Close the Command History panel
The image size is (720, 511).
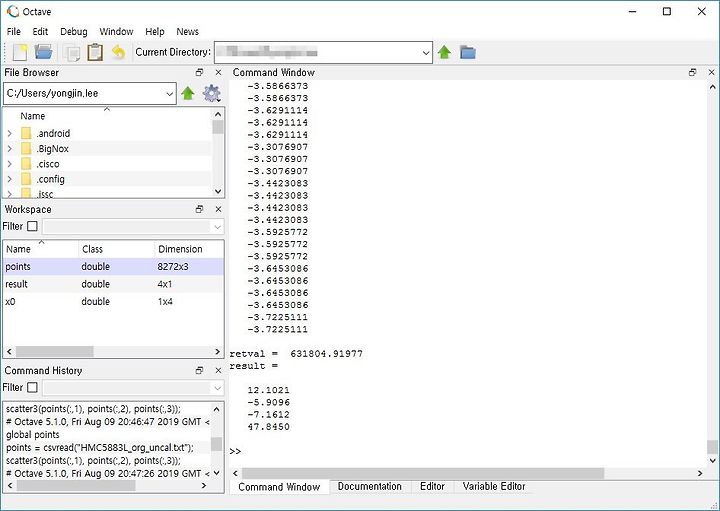(x=218, y=371)
